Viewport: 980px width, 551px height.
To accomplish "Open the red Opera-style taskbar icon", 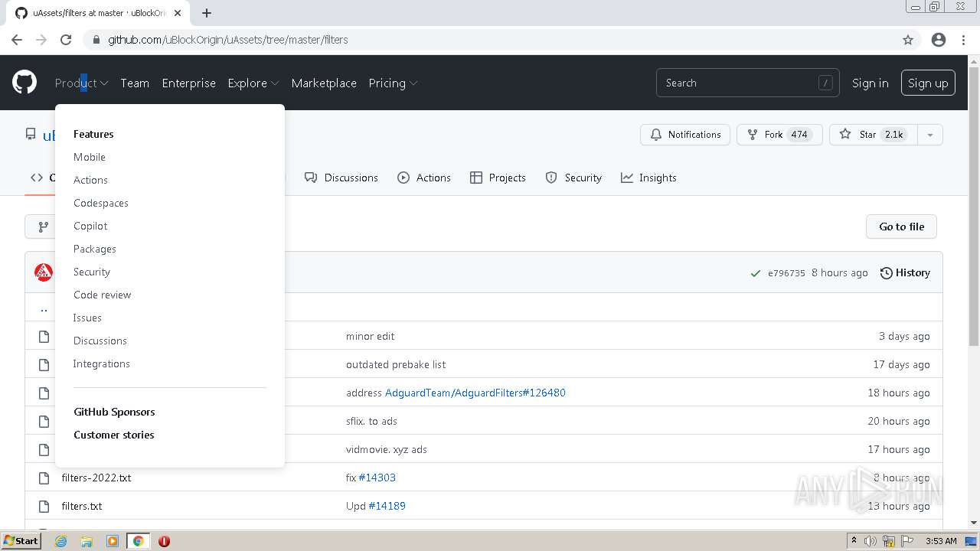I will 164,541.
